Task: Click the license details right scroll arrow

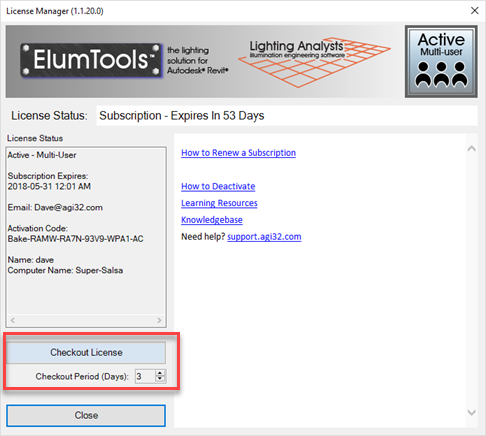Action: (159, 320)
